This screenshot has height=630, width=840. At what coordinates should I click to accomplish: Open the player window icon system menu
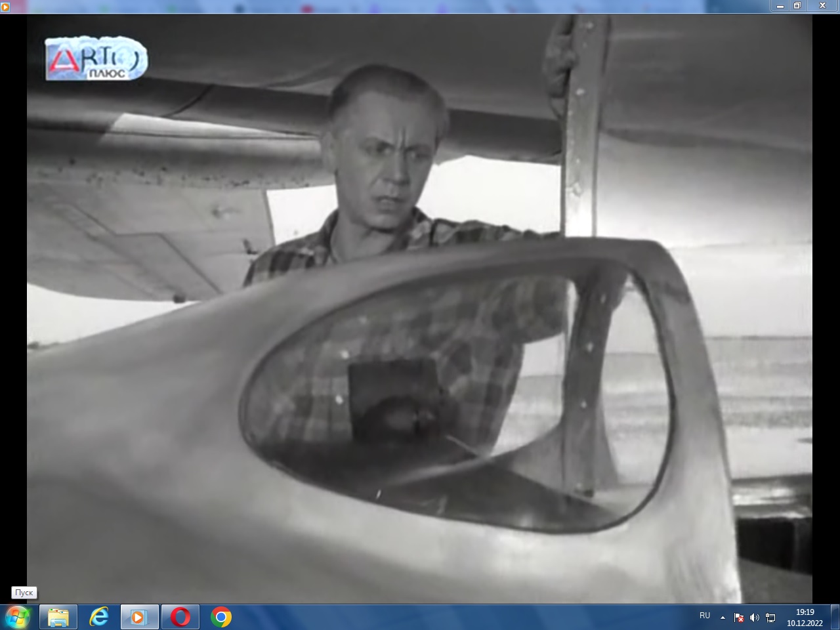5,6
